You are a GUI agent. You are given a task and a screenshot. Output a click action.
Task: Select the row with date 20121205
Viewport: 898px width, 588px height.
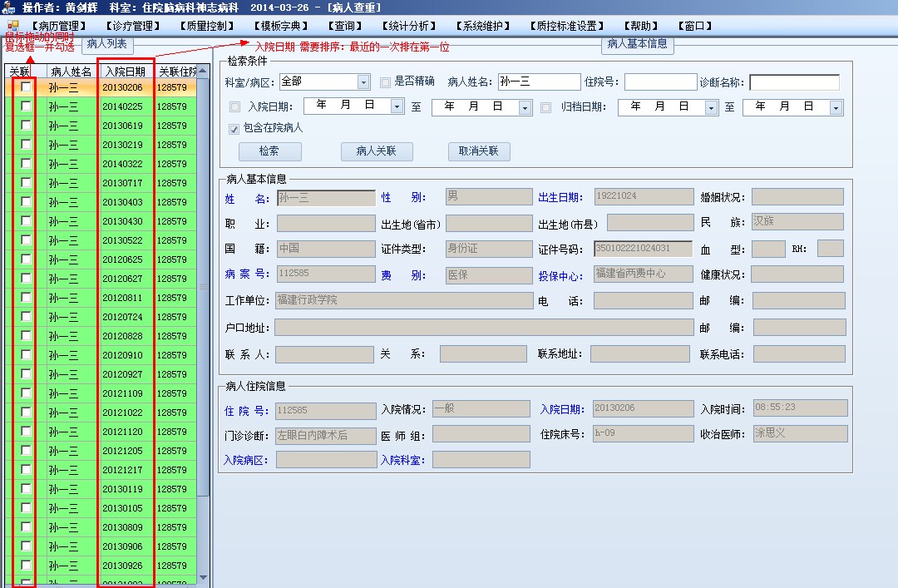pyautogui.click(x=101, y=451)
